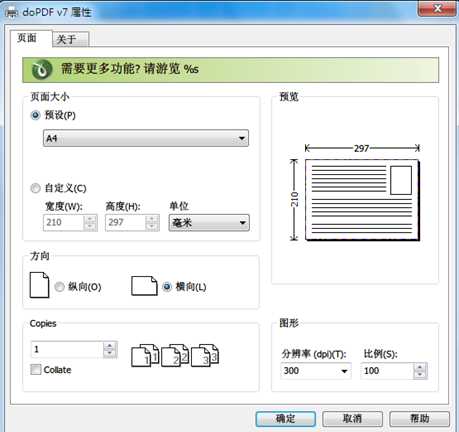Image resolution: width=459 pixels, height=432 pixels.
Task: Click the 分辨率 (dpi)(T) label
Action: coord(314,354)
